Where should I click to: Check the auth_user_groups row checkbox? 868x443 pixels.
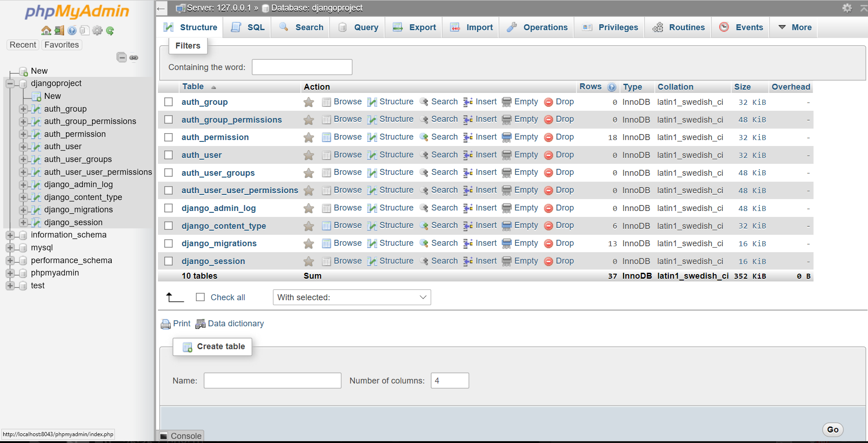click(x=168, y=173)
